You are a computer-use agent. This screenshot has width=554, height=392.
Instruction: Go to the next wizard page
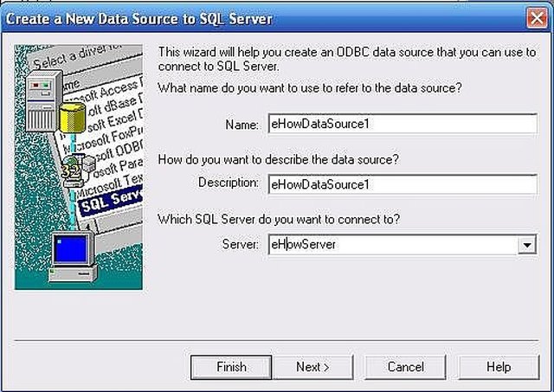point(313,367)
